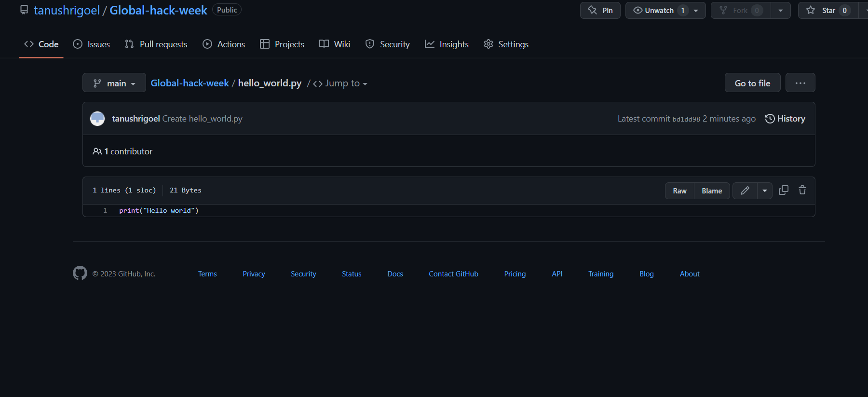Click Global-hack-week breadcrumb link

[x=190, y=83]
